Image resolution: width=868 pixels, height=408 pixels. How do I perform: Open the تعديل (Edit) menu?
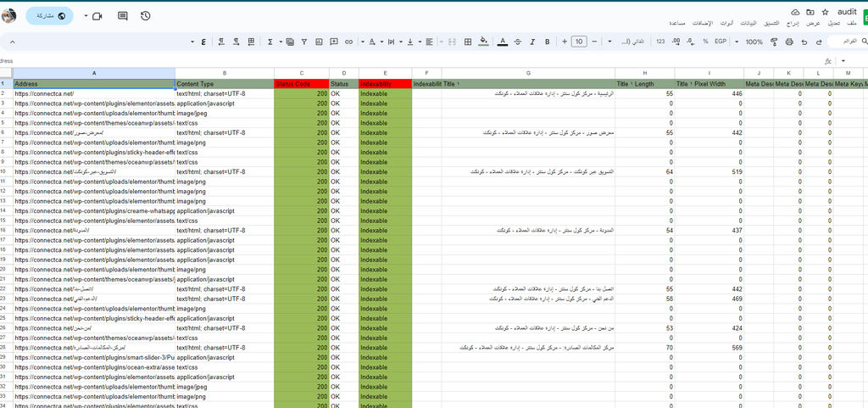click(x=833, y=23)
